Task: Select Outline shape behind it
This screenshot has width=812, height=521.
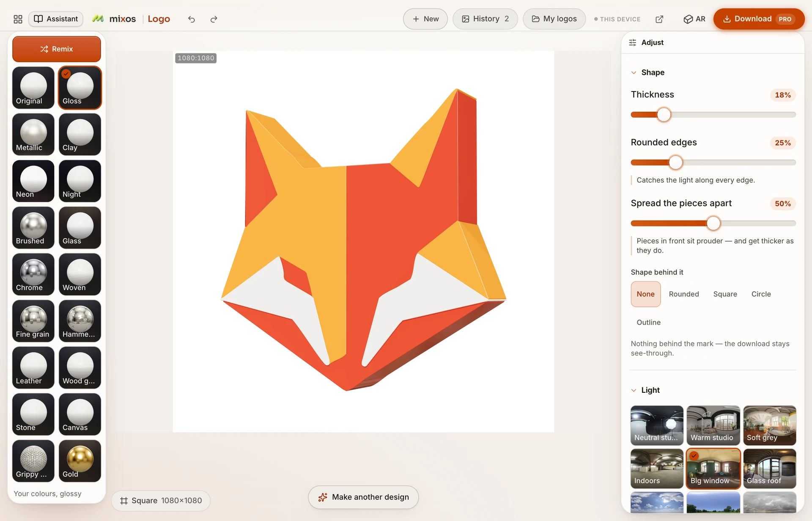Action: click(648, 323)
